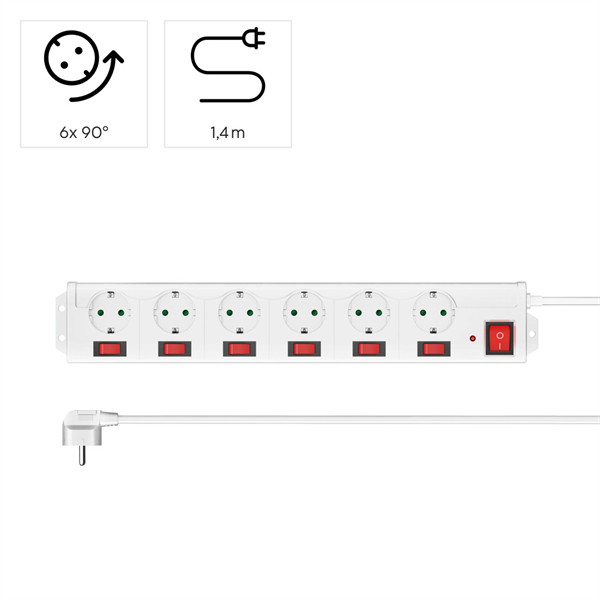Click the small red indicator LED
Viewport: 600px width, 600px height.
pyautogui.click(x=473, y=339)
